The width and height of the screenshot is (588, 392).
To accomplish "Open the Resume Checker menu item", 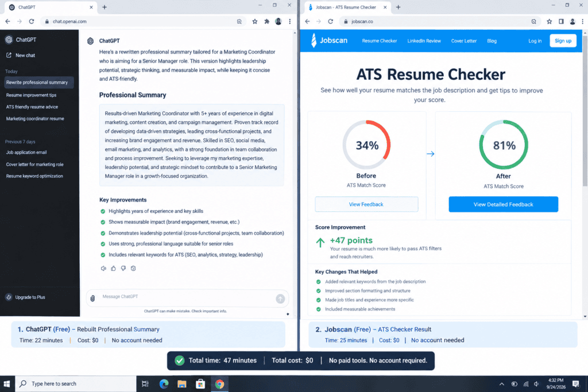I will point(379,41).
